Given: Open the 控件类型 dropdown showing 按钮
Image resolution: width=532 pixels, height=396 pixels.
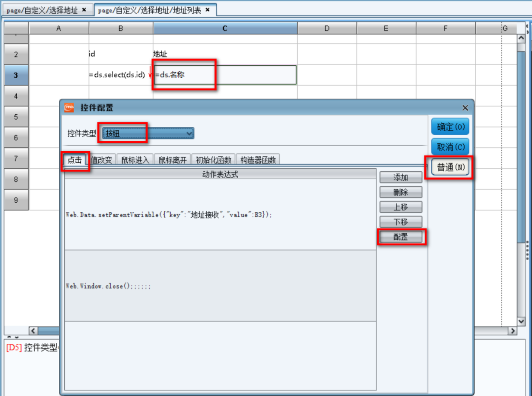Looking at the screenshot, I should [148, 134].
